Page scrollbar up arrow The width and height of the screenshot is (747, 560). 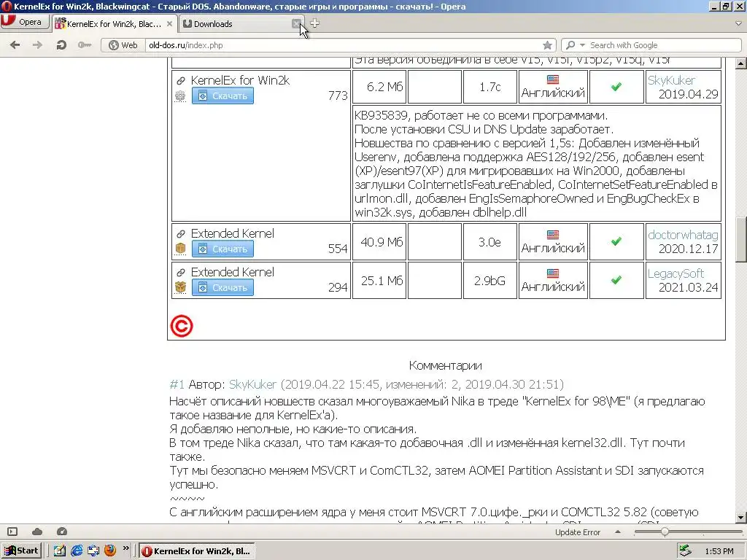point(741,63)
